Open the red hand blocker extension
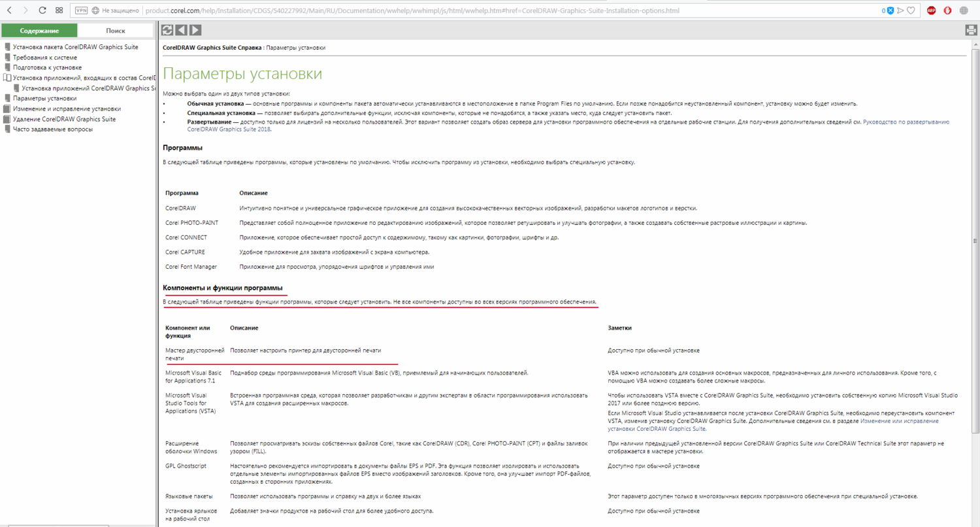The width and height of the screenshot is (980, 527). coord(948,10)
